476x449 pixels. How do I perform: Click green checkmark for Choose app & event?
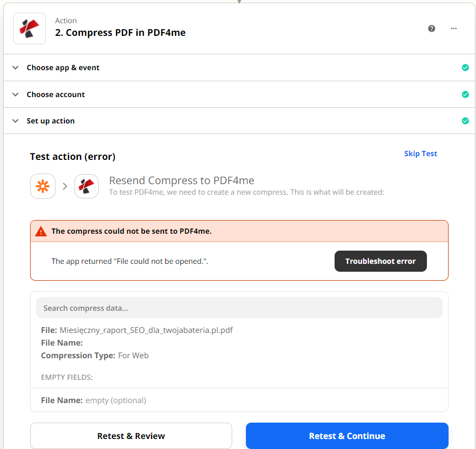[x=465, y=68]
